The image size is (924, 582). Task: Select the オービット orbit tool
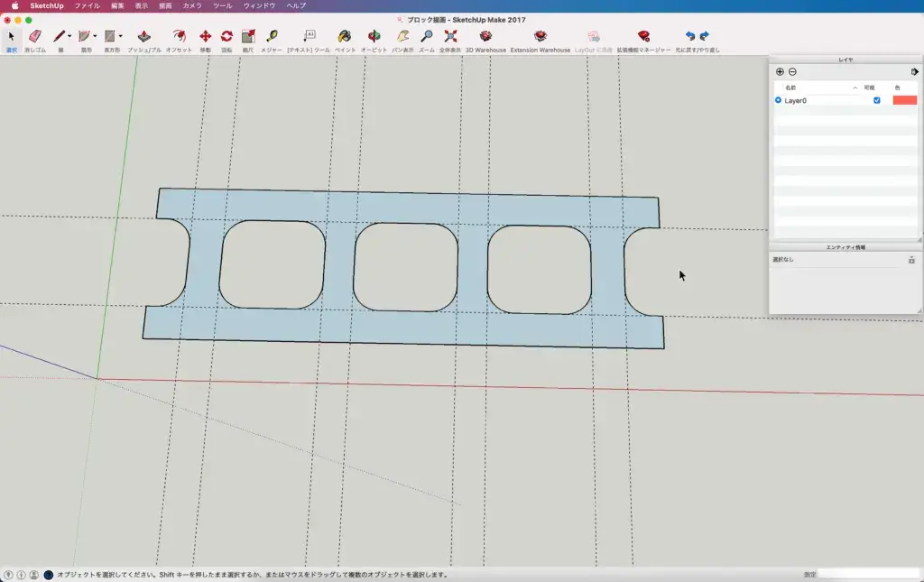[x=374, y=36]
